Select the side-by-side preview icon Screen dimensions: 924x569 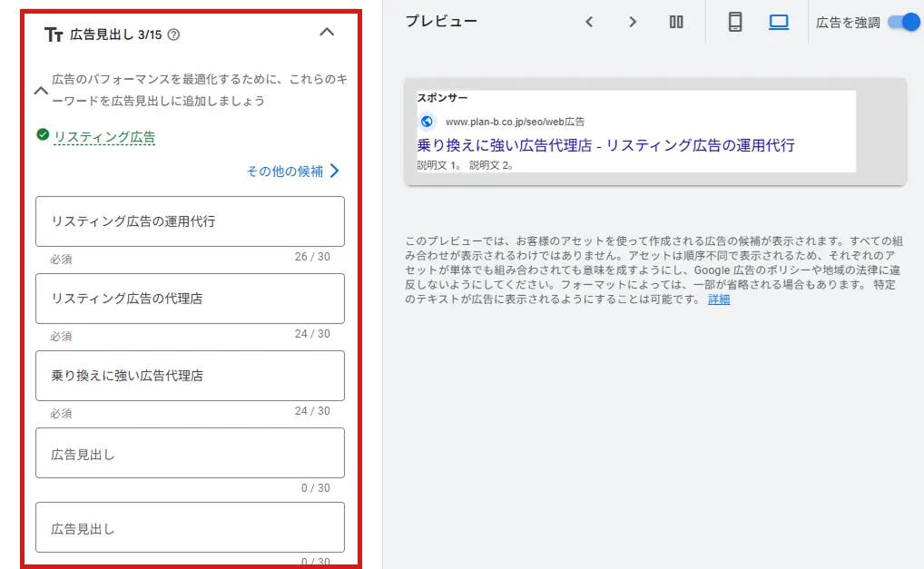point(676,22)
